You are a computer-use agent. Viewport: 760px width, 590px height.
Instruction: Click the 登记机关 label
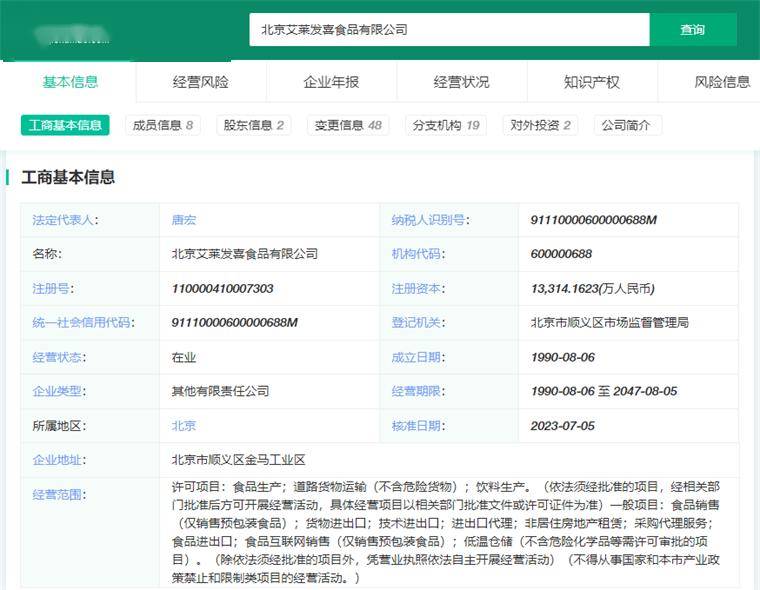[x=418, y=322]
